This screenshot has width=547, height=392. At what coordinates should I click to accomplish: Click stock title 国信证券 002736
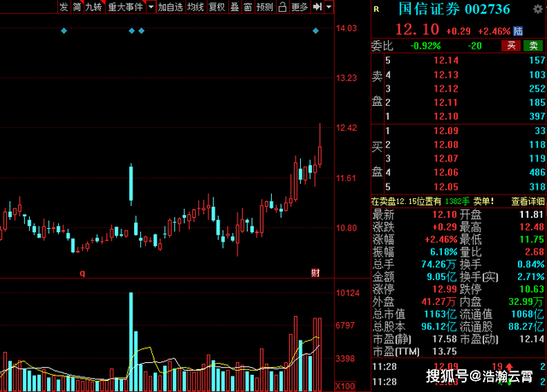[454, 9]
